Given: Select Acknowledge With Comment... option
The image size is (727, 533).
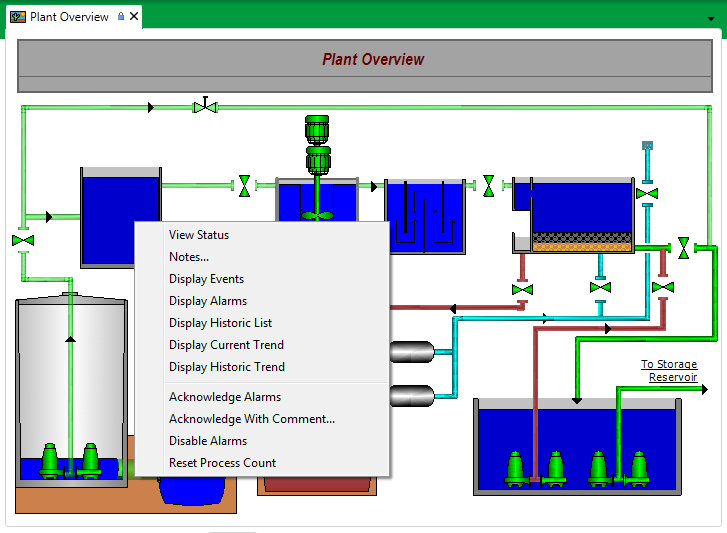Looking at the screenshot, I should 252,419.
